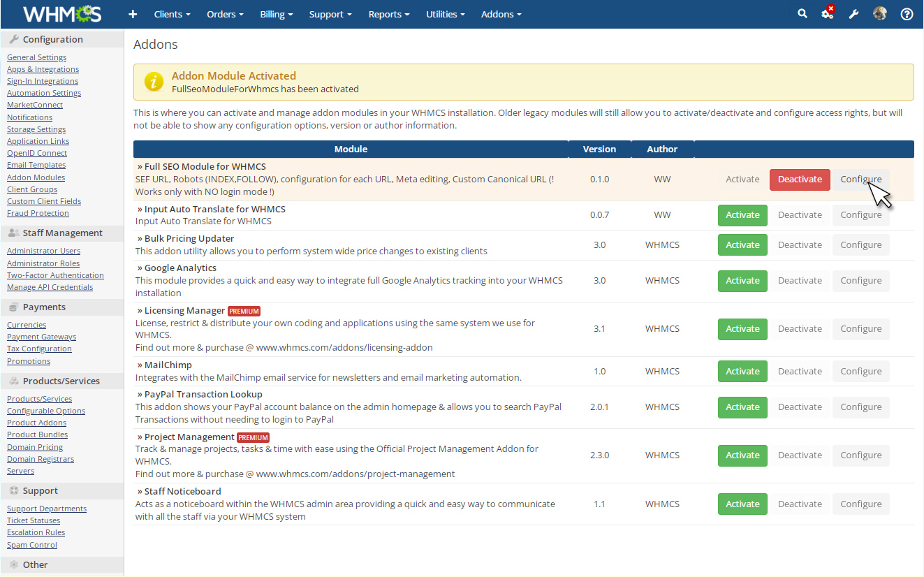Open Email Templates link
Viewport: 924px width, 577px height.
tap(36, 165)
